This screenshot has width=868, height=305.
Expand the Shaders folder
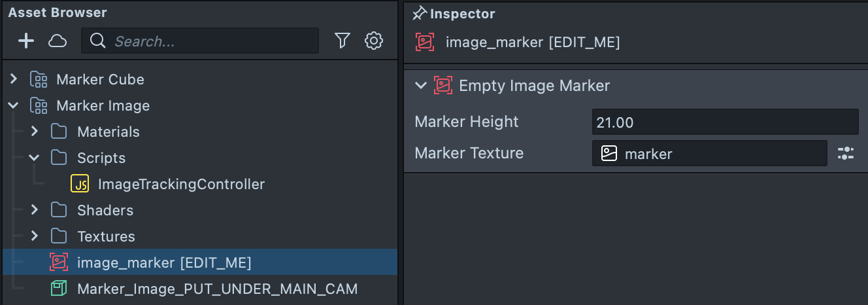(x=35, y=210)
